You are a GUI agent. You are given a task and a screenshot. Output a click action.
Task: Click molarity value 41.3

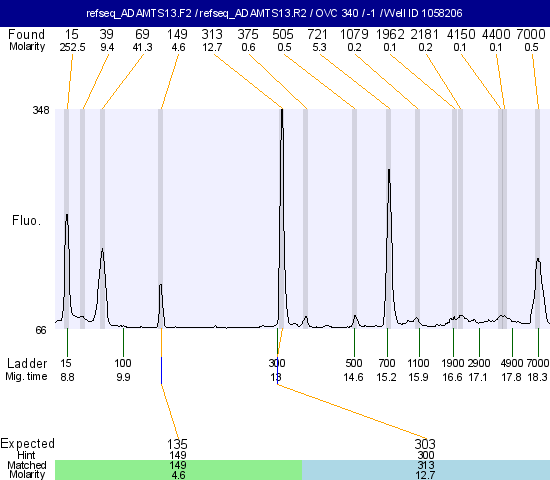click(142, 47)
